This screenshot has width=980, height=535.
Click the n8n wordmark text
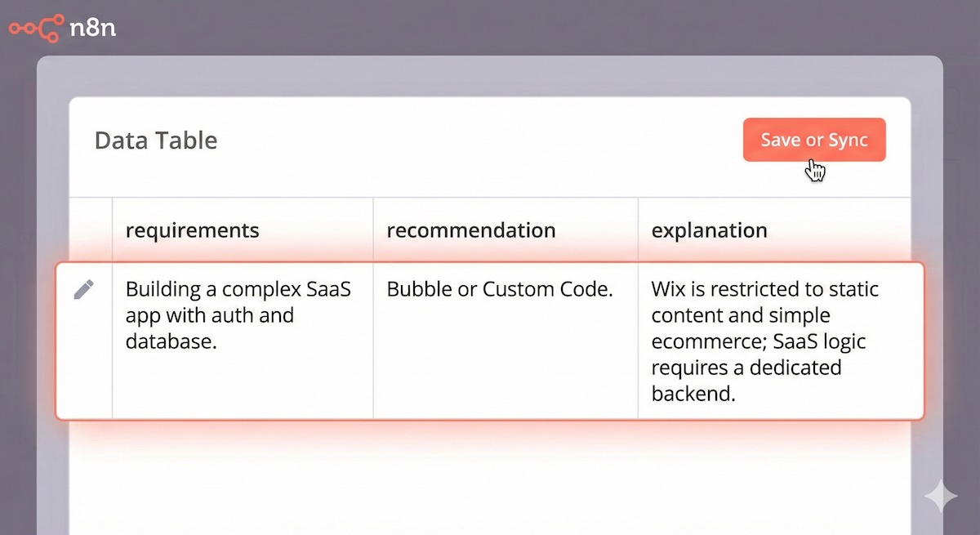[92, 28]
